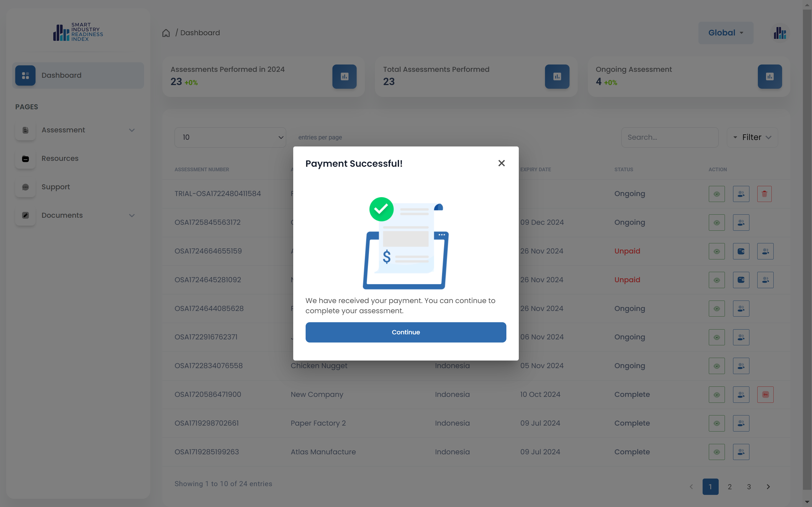Click the Continue button in dialog
The width and height of the screenshot is (812, 507).
406,332
